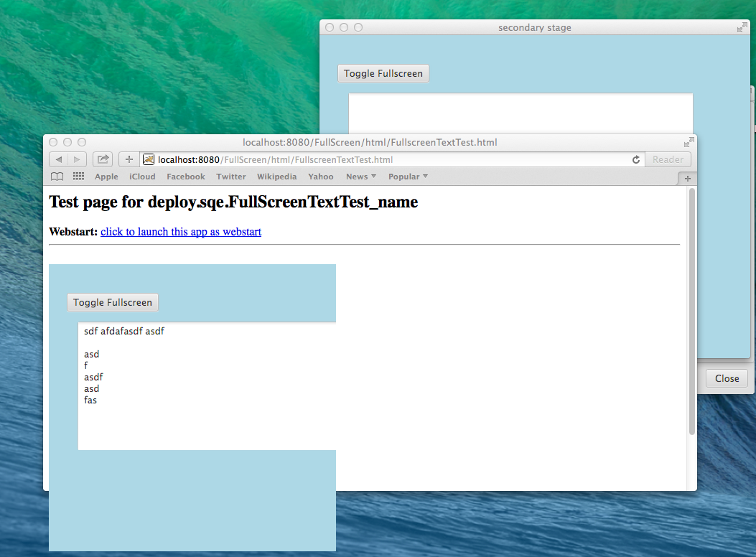
Task: Open the Facebook bookmark
Action: pos(185,177)
